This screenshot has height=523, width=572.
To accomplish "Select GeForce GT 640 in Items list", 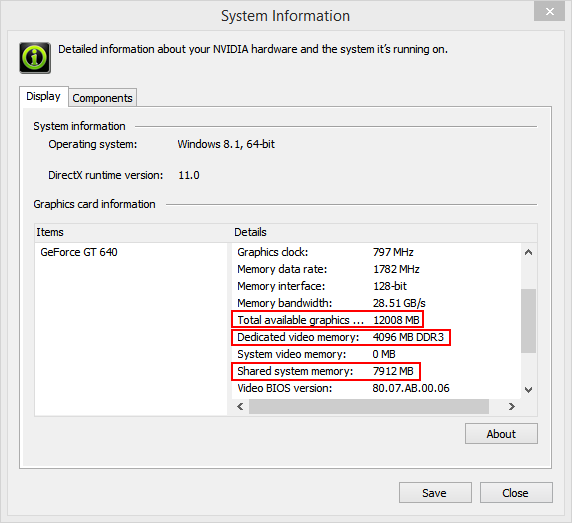I will 79,252.
